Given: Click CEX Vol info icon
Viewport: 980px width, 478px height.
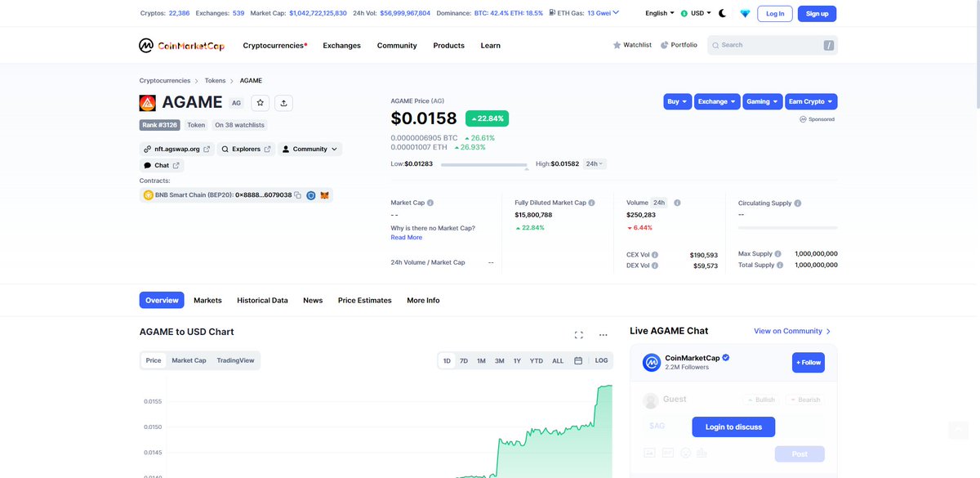Looking at the screenshot, I should point(655,255).
